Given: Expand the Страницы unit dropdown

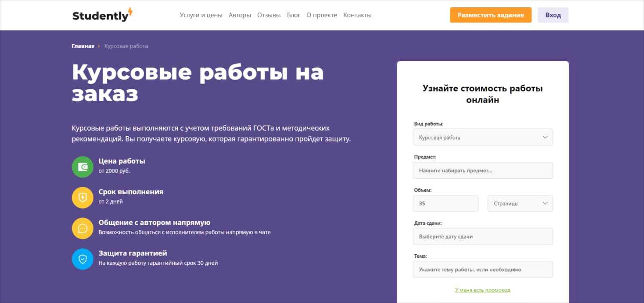Looking at the screenshot, I should [x=520, y=203].
